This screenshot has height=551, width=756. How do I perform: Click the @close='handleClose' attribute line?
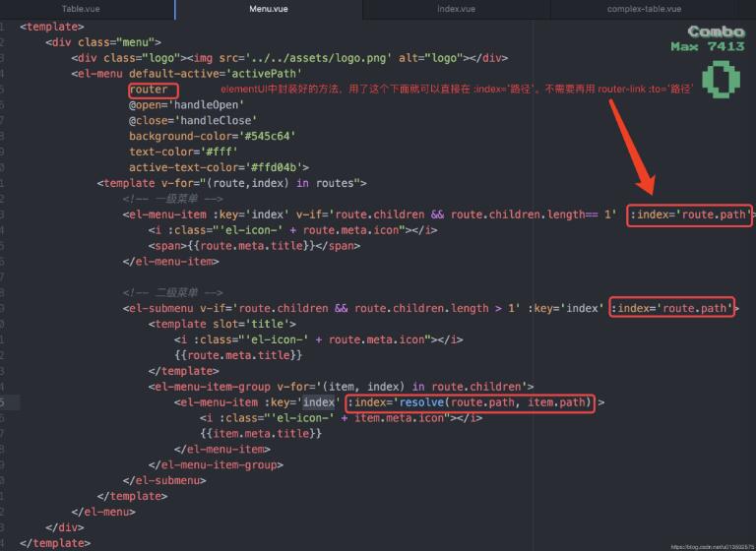[x=193, y=120]
